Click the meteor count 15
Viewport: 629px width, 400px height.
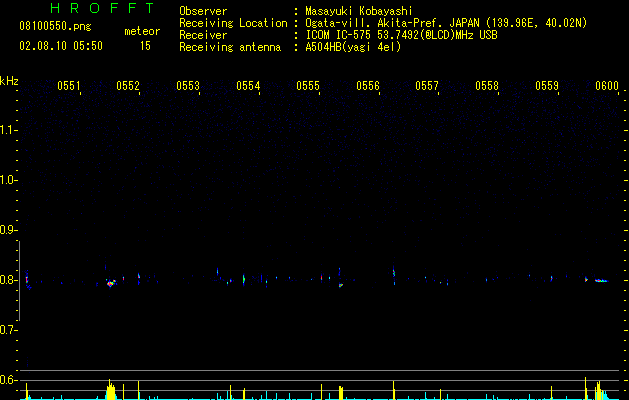(x=145, y=46)
